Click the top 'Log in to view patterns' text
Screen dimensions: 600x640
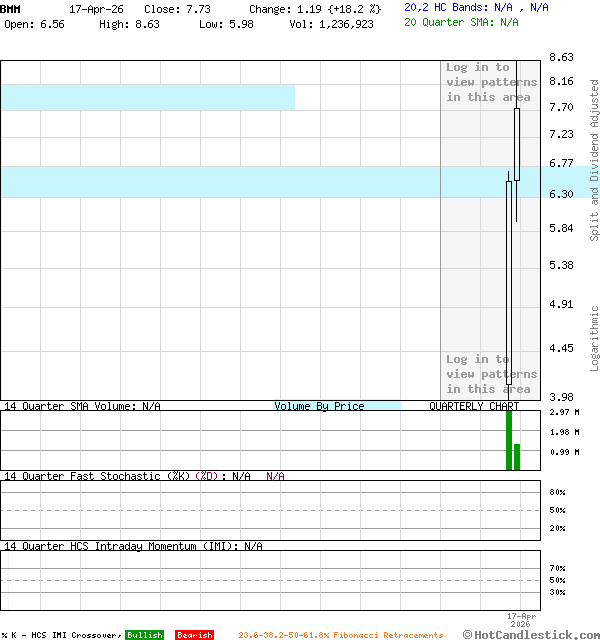click(491, 82)
